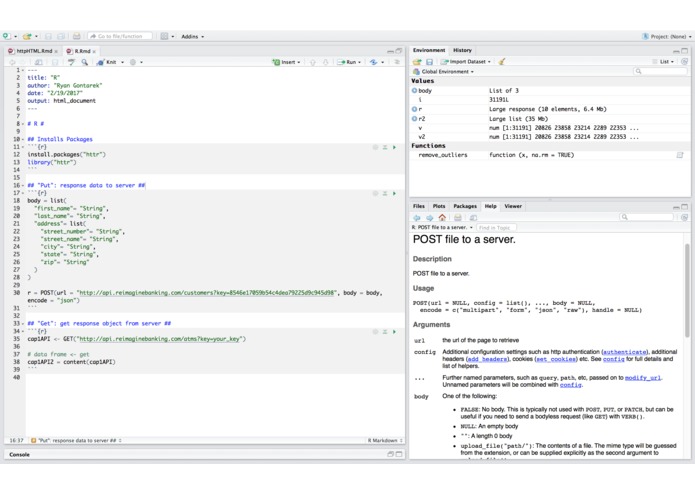Click the Print icon in main toolbar
Image resolution: width=695 pixels, height=494 pixels.
point(77,36)
